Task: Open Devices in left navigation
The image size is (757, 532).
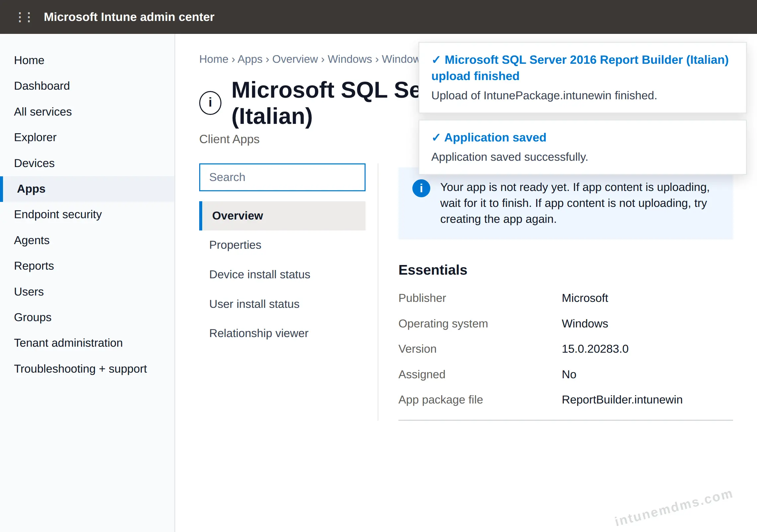Action: [34, 163]
